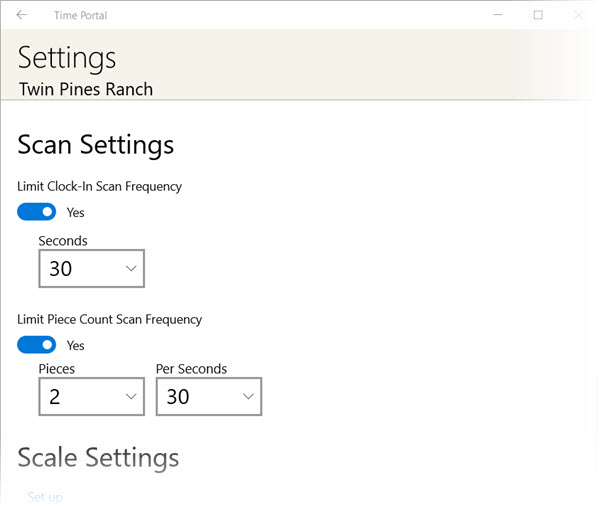Open the Seconds dropdown showing 30

tap(91, 268)
